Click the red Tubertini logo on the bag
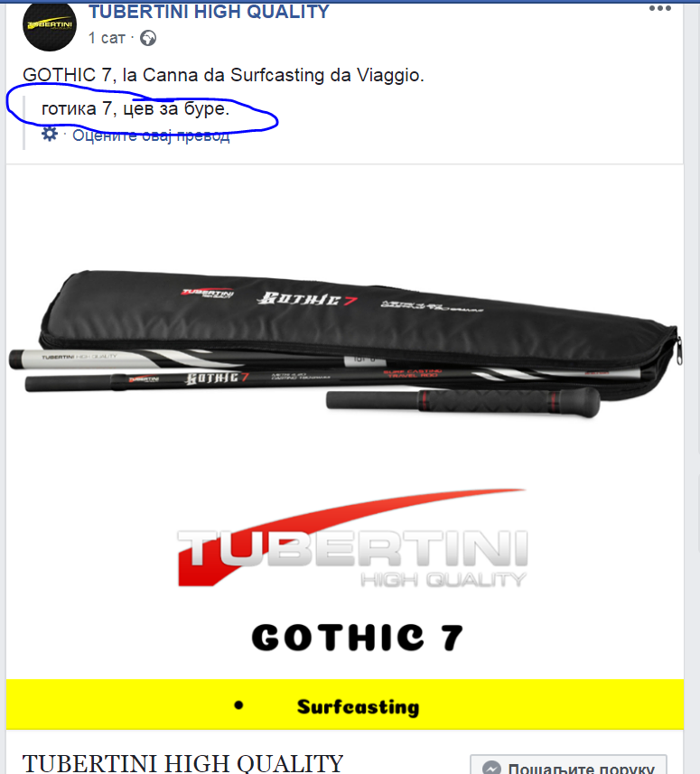Screen dimensions: 700x774 pos(208,293)
